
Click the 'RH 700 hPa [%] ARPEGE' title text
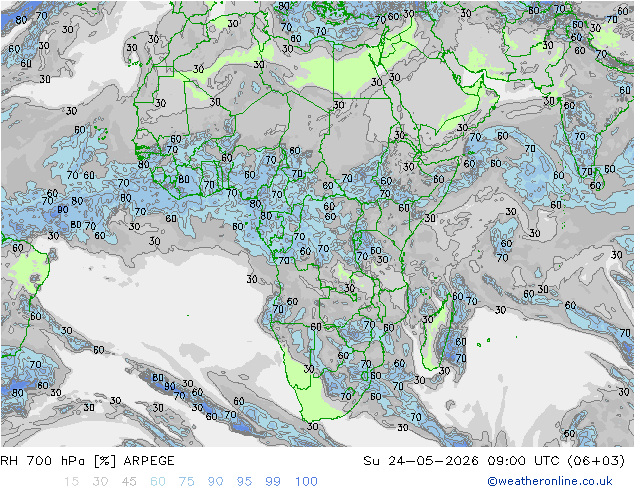click(x=87, y=460)
